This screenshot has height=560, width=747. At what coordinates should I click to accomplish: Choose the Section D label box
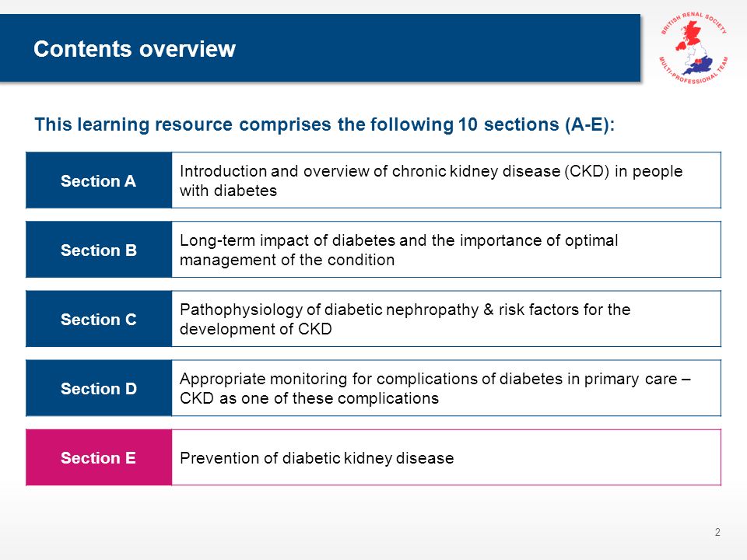click(99, 388)
